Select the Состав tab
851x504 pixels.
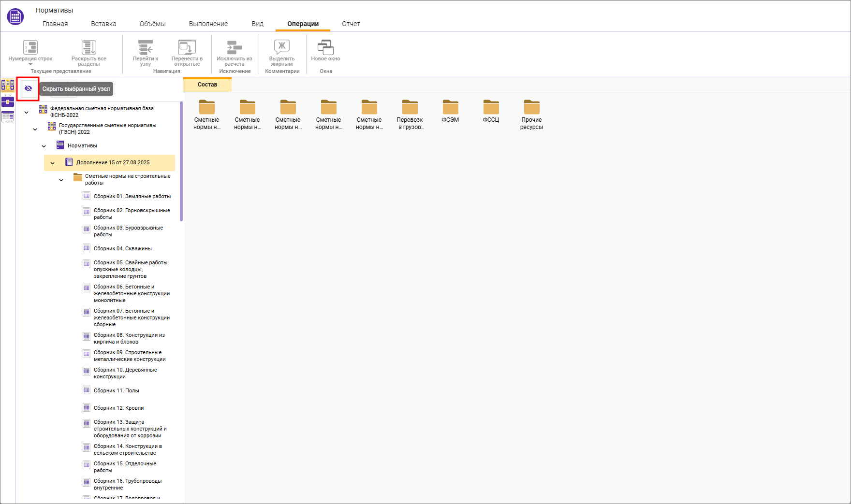click(207, 85)
